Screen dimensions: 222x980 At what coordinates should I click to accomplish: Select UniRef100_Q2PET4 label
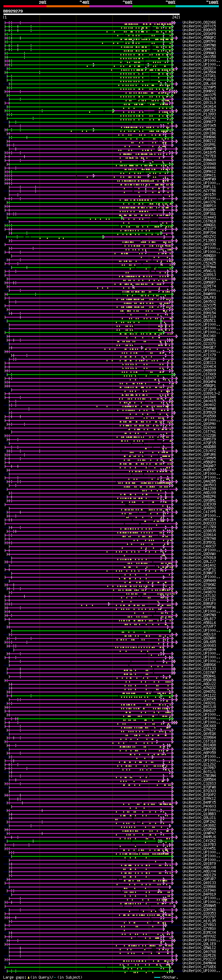pyautogui.click(x=199, y=286)
